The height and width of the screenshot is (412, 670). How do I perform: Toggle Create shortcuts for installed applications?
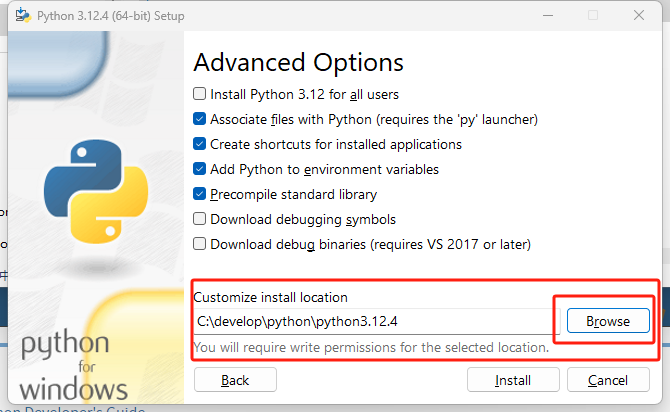tap(201, 144)
